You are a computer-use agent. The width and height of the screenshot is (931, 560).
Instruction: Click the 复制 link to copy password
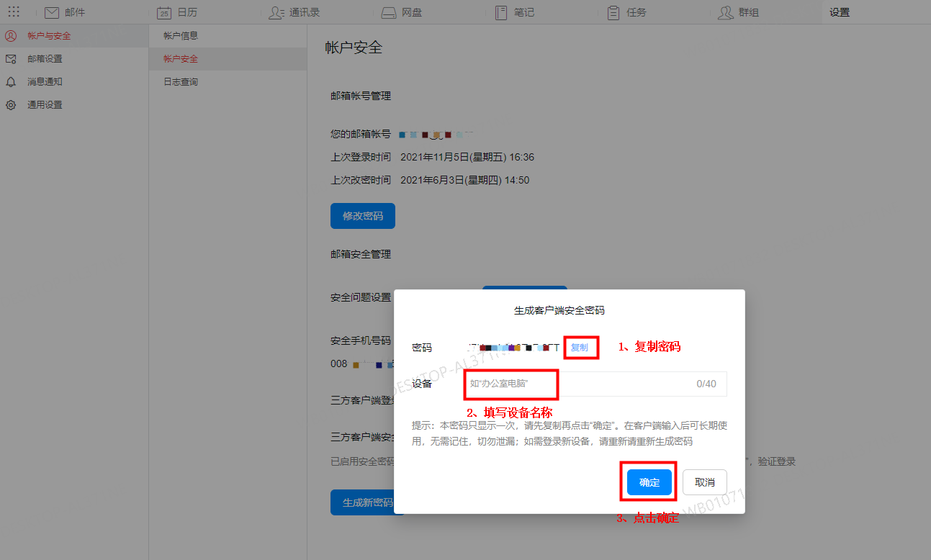[579, 348]
